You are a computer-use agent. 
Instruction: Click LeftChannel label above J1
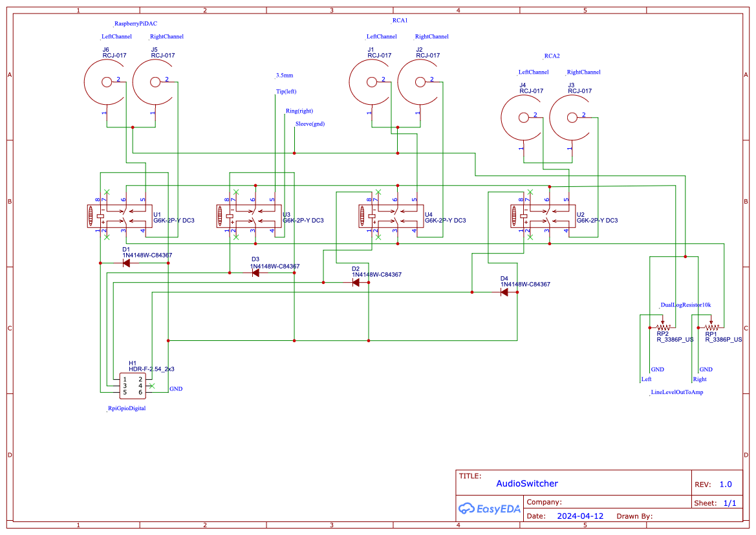pos(382,37)
